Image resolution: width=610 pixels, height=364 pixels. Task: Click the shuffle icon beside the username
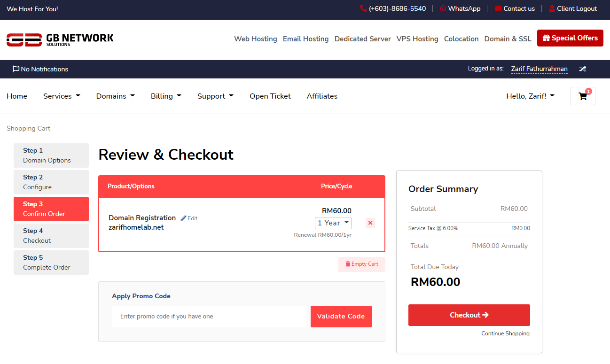(582, 69)
